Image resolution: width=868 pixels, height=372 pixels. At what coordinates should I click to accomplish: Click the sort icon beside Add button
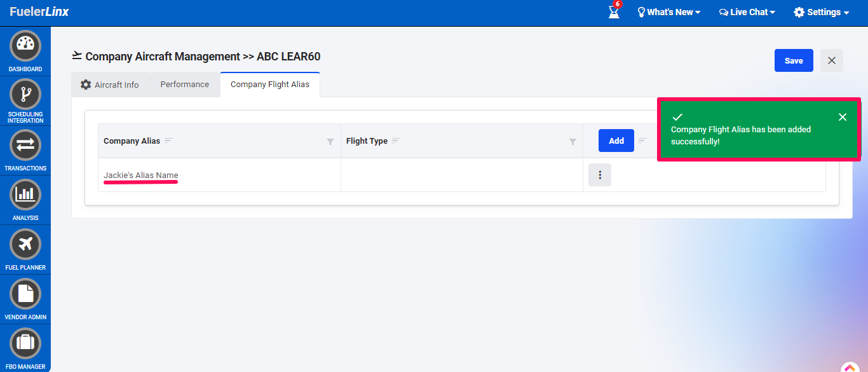pyautogui.click(x=642, y=141)
